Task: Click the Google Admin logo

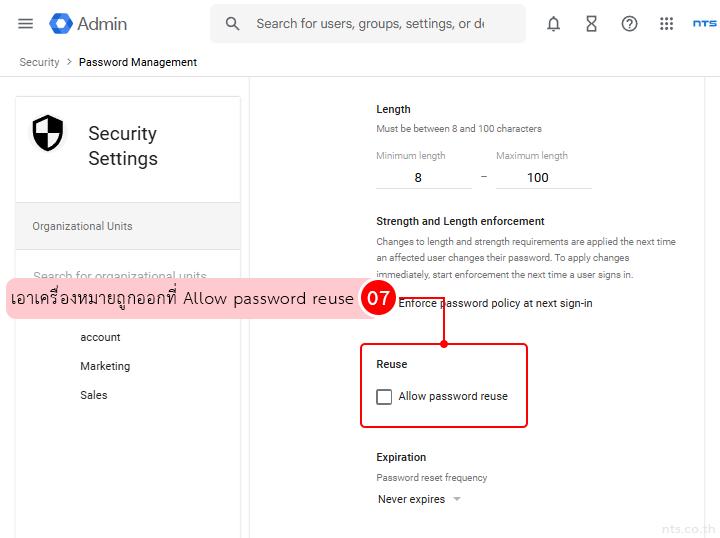Action: tap(88, 24)
